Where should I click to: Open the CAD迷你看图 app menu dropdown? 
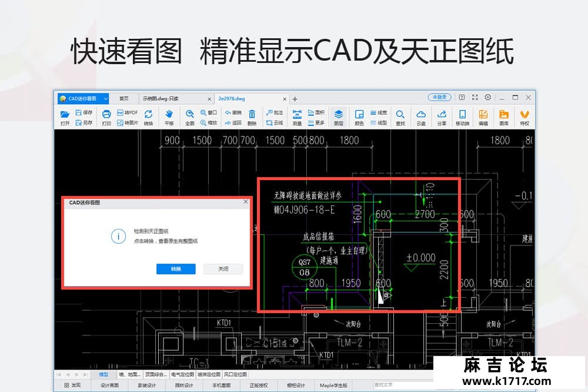(106, 98)
